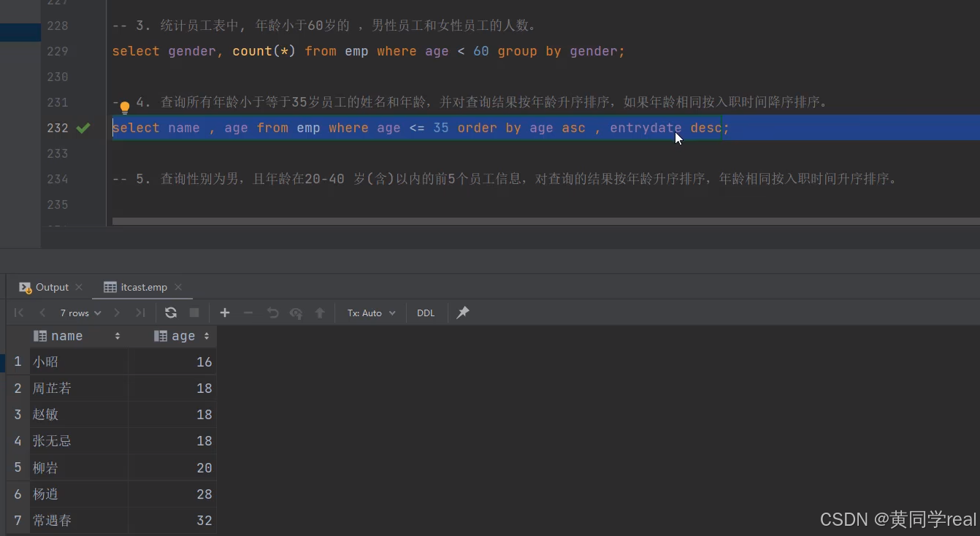Delete the selected row with minus icon
980x536 pixels.
(x=248, y=313)
